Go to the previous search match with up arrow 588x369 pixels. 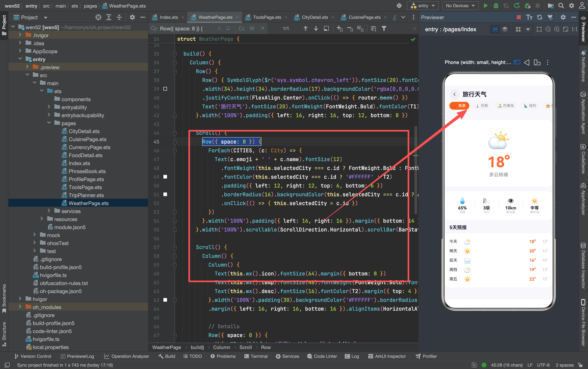[305, 29]
